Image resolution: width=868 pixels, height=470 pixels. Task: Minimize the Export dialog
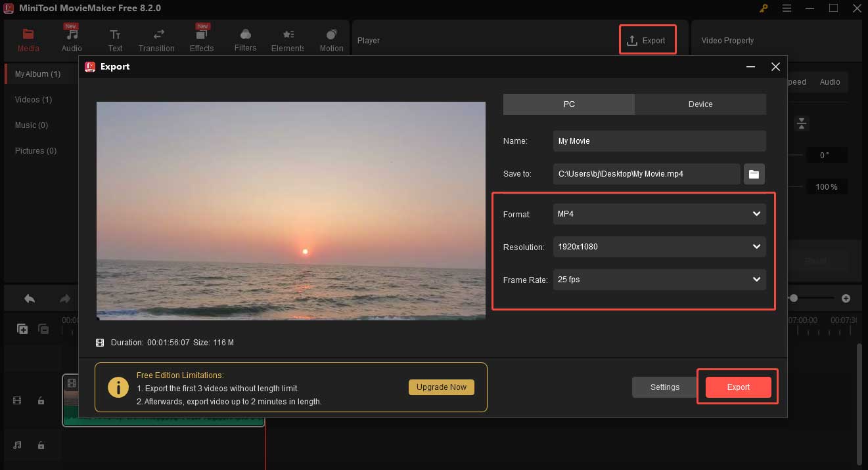(x=751, y=66)
